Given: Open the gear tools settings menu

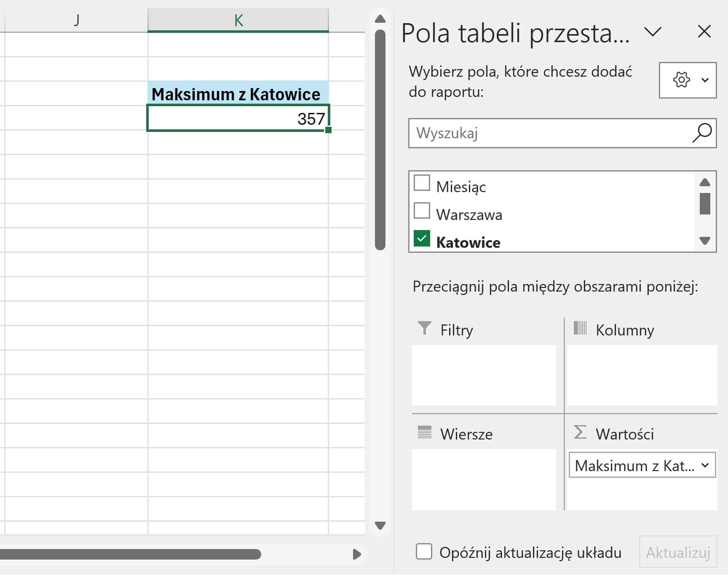Looking at the screenshot, I should click(x=687, y=80).
